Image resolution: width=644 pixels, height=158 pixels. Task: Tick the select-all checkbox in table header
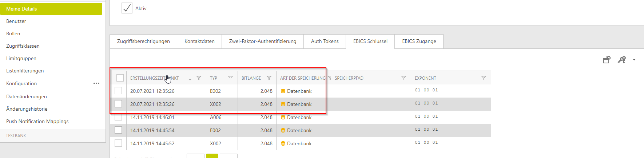click(120, 78)
